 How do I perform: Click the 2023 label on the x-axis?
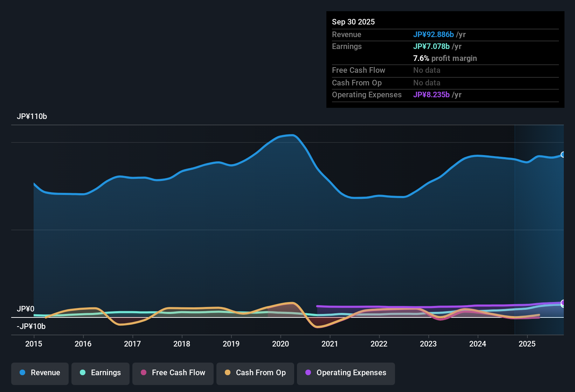click(428, 344)
